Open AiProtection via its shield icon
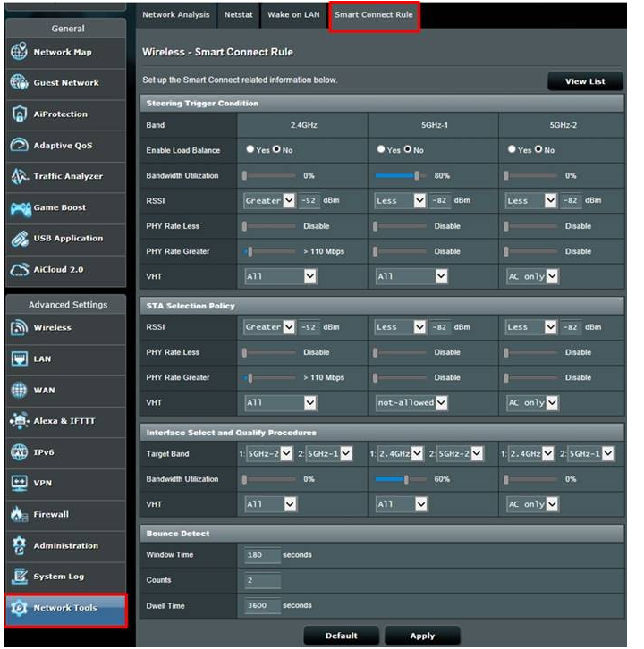The height and width of the screenshot is (649, 644). [19, 114]
